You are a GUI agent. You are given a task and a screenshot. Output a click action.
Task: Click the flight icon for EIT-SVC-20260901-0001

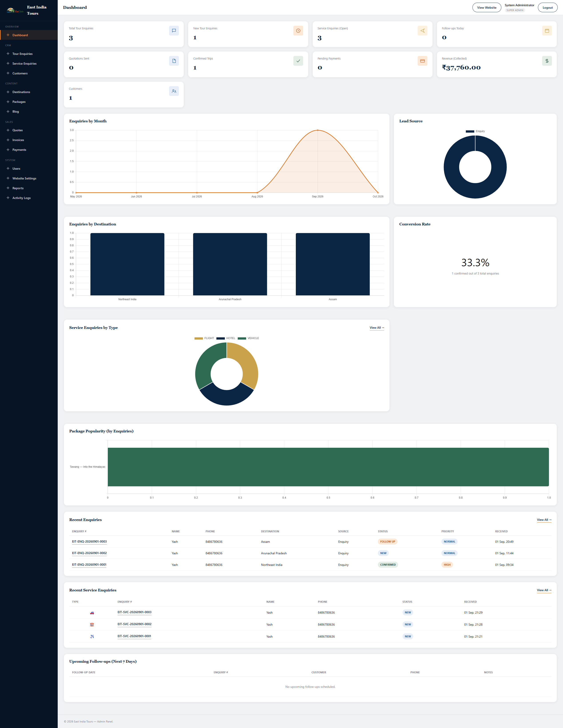(x=92, y=637)
